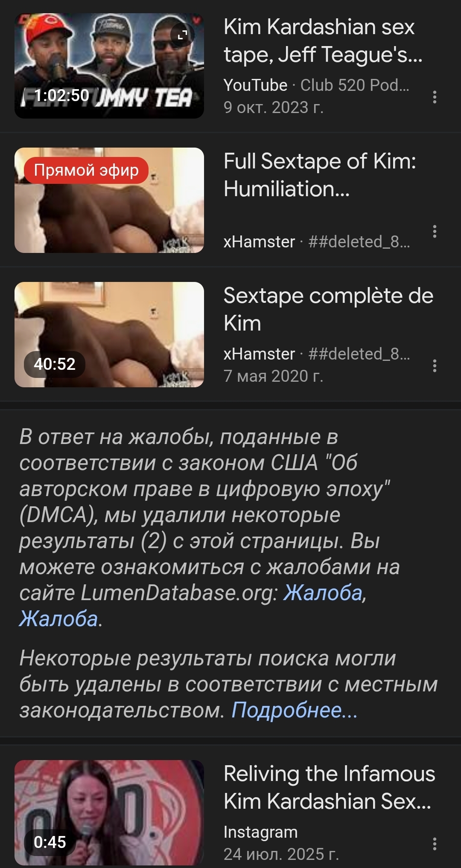Tap the Instagram source label
The height and width of the screenshot is (868, 461).
pos(260,832)
